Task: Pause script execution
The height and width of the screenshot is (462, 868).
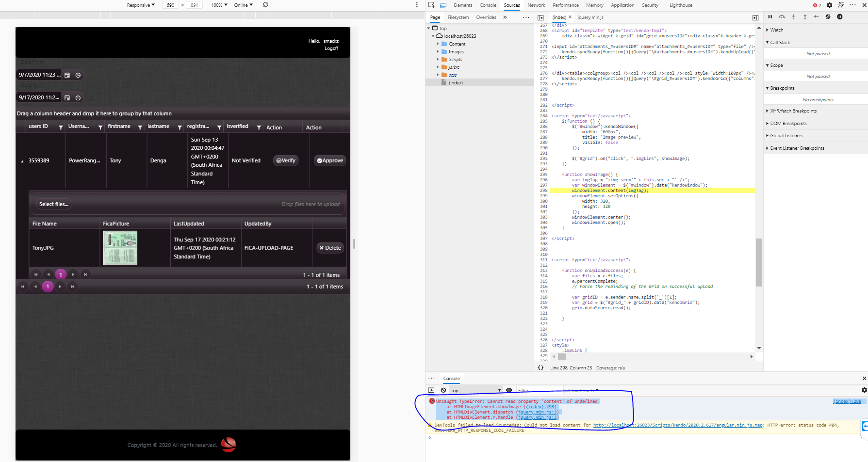Action: (x=770, y=17)
